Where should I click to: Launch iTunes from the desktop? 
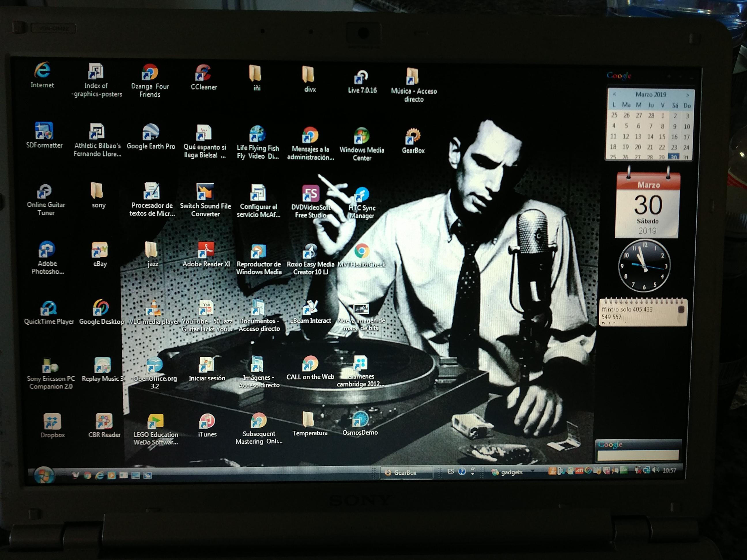click(207, 421)
